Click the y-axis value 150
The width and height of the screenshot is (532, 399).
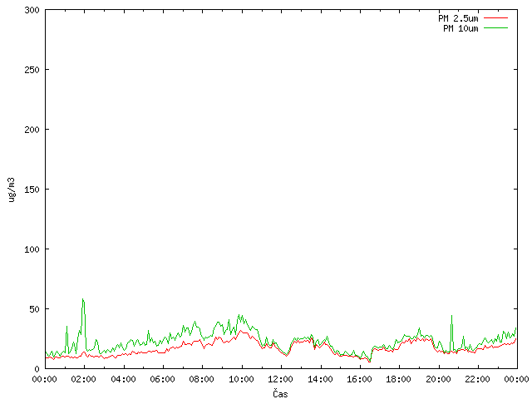[x=32, y=190]
